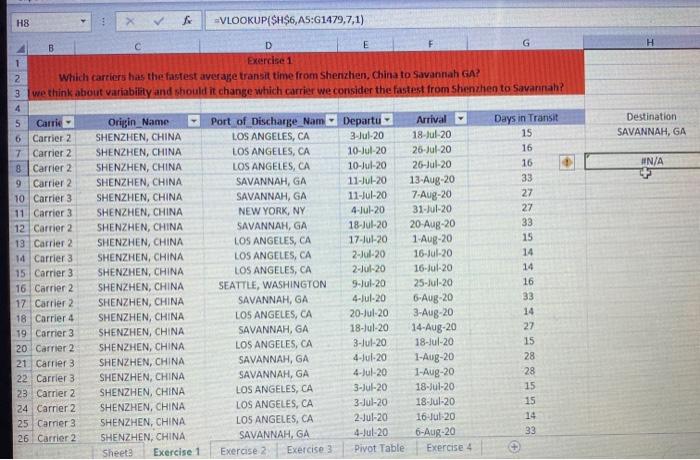Select column header H
700x460 pixels.
650,42
